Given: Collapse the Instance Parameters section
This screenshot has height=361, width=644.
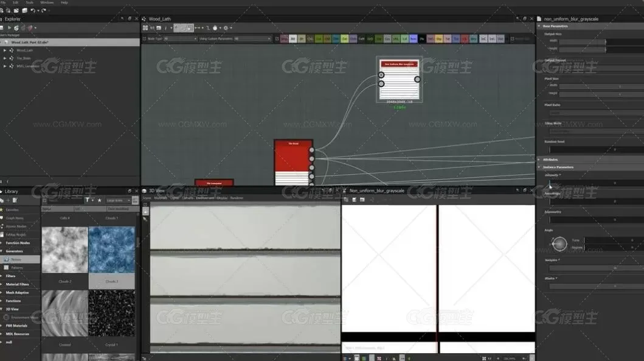Looking at the screenshot, I should (x=539, y=167).
